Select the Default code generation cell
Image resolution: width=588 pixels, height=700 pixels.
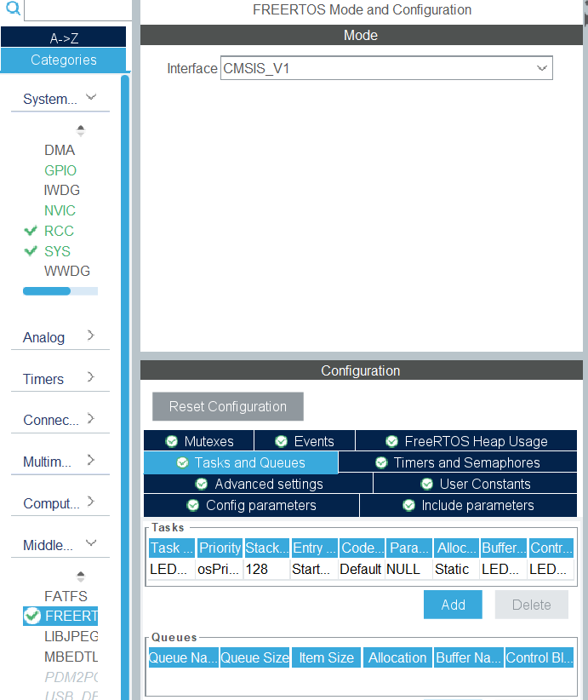(x=361, y=569)
